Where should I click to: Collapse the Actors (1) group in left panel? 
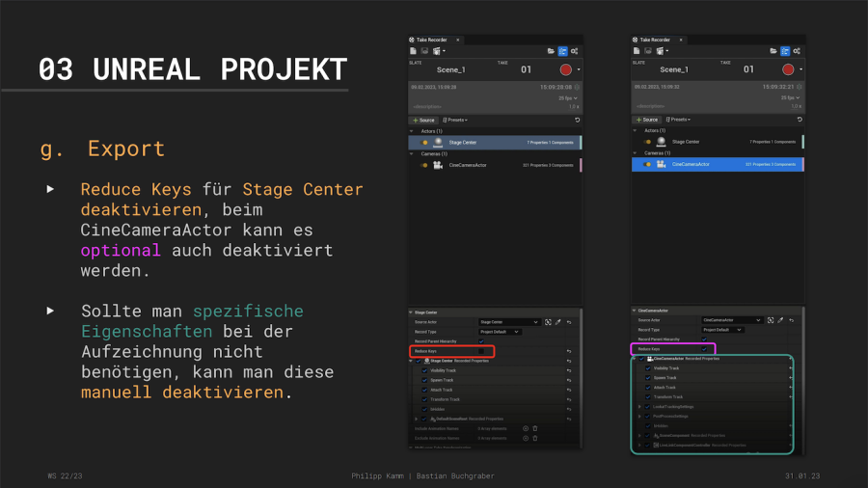[x=413, y=130]
